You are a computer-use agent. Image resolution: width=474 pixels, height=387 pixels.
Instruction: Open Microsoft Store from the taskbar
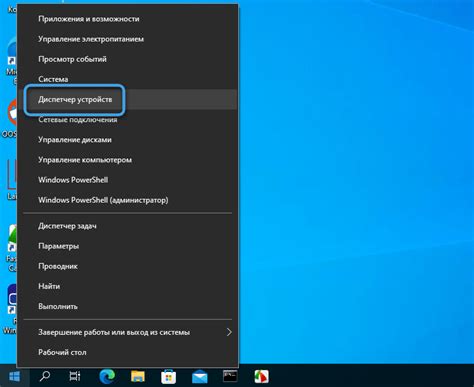[x=168, y=377]
